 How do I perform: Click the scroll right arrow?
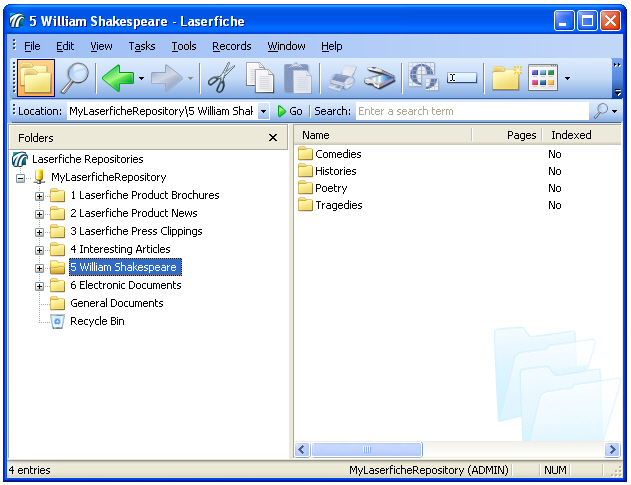click(612, 450)
